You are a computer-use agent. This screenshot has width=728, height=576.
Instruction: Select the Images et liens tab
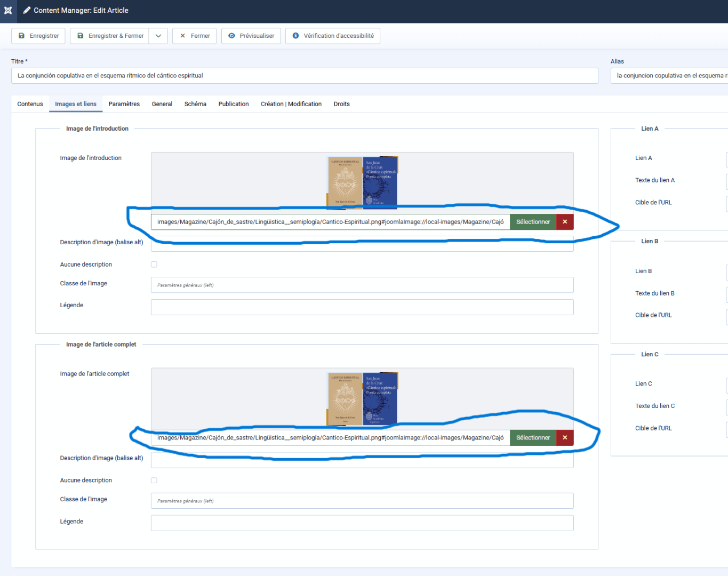pyautogui.click(x=76, y=104)
